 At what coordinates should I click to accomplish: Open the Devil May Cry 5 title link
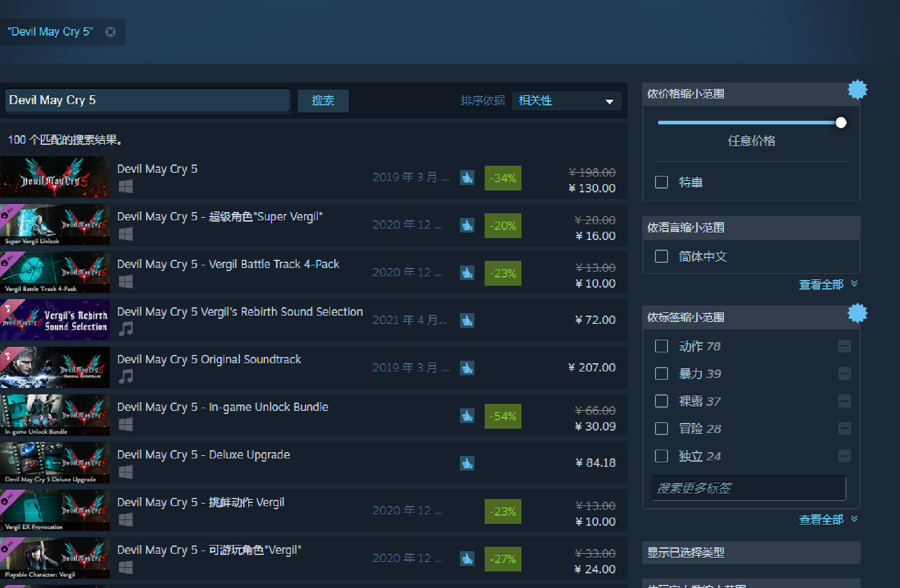coord(158,169)
